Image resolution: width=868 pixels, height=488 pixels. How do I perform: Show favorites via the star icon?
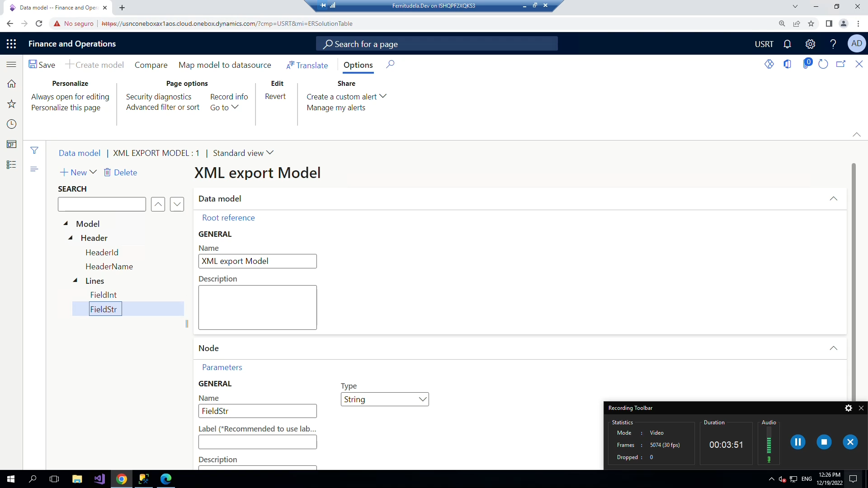point(11,104)
